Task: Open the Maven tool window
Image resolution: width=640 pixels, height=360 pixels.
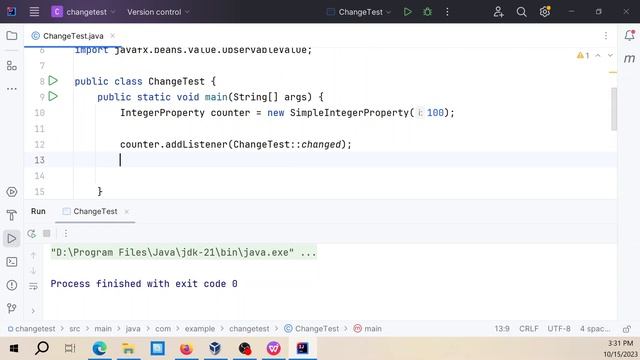Action: click(x=629, y=58)
